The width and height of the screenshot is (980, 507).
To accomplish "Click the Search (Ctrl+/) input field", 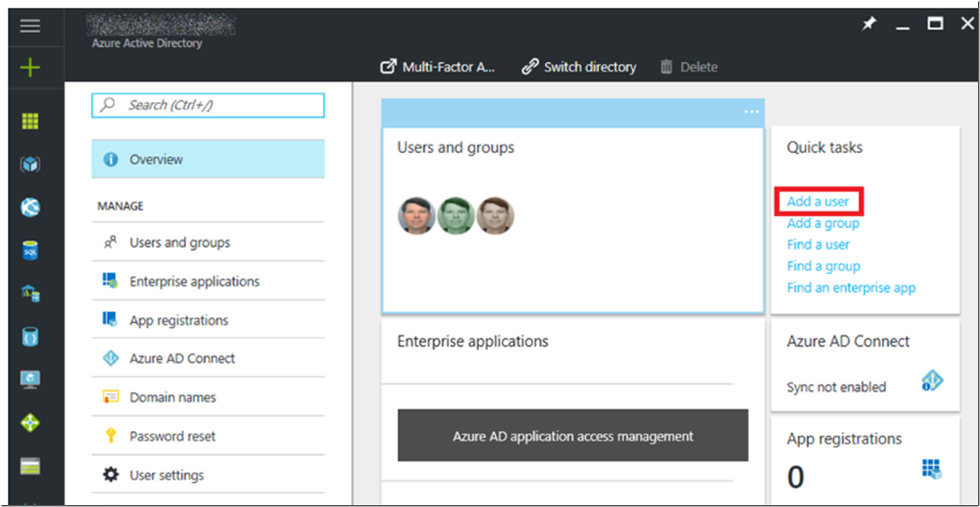I will (x=208, y=105).
